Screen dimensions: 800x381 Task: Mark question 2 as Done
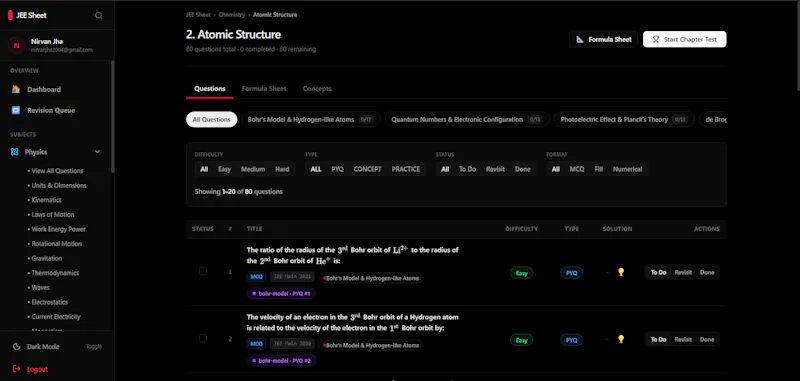[707, 340]
